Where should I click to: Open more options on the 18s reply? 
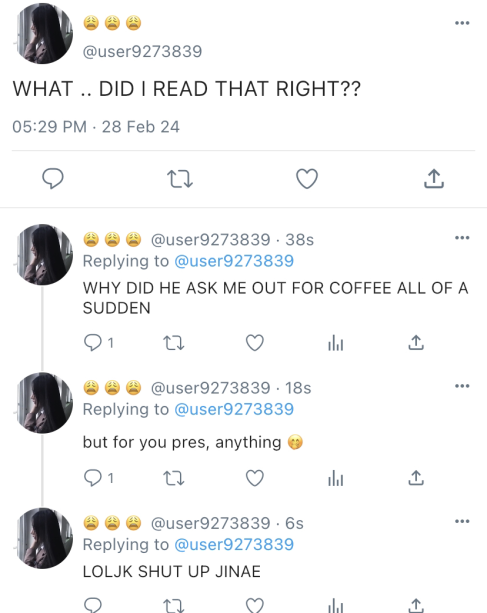pos(462,386)
